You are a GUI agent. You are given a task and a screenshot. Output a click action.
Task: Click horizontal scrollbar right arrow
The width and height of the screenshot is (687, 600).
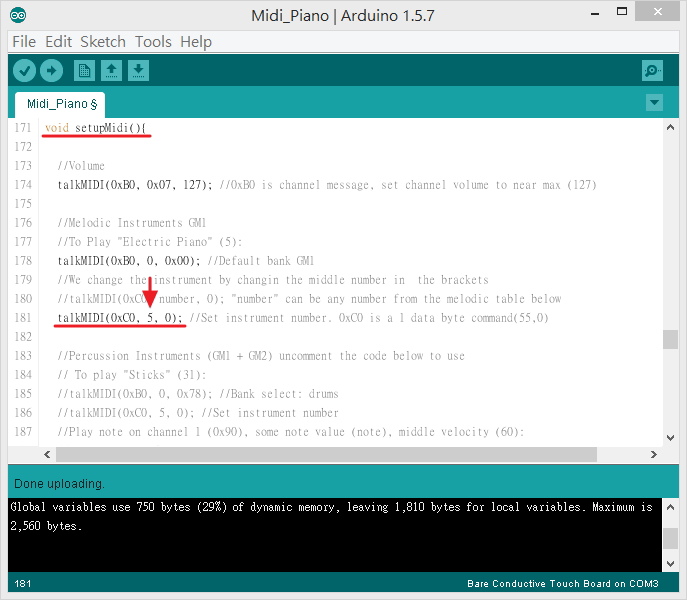(654, 454)
